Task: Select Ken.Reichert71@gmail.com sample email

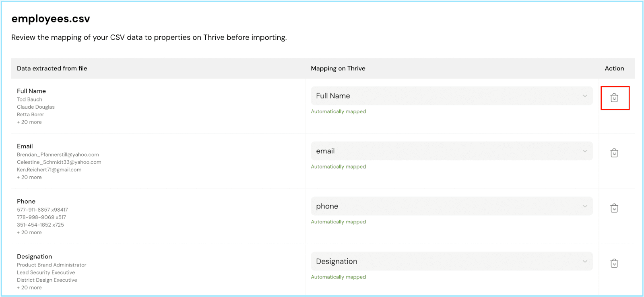Action: point(49,170)
